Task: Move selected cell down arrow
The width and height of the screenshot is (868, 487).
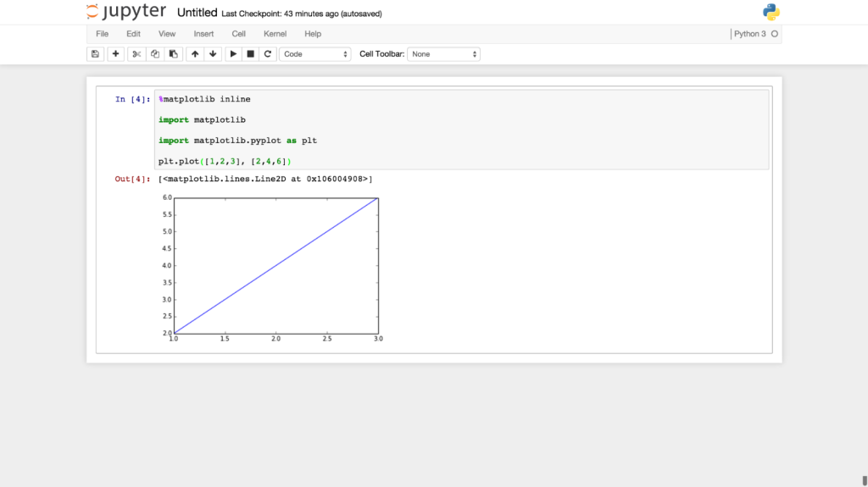Action: coord(213,54)
